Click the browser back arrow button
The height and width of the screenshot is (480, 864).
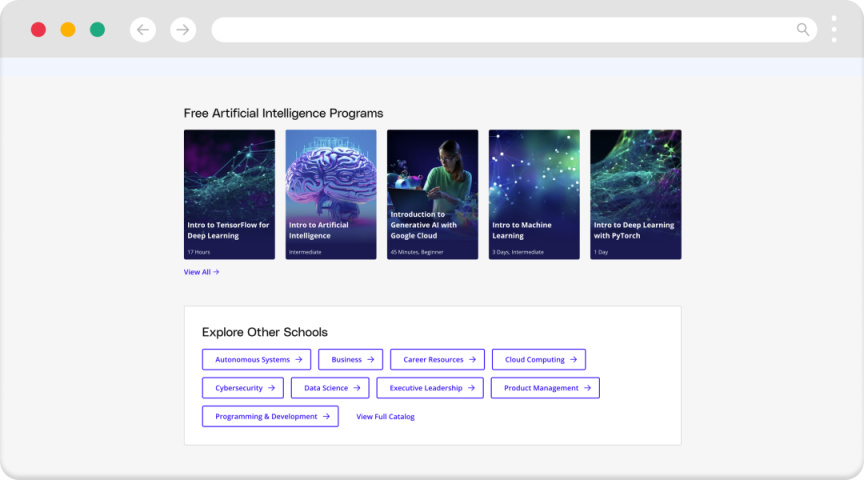(143, 30)
